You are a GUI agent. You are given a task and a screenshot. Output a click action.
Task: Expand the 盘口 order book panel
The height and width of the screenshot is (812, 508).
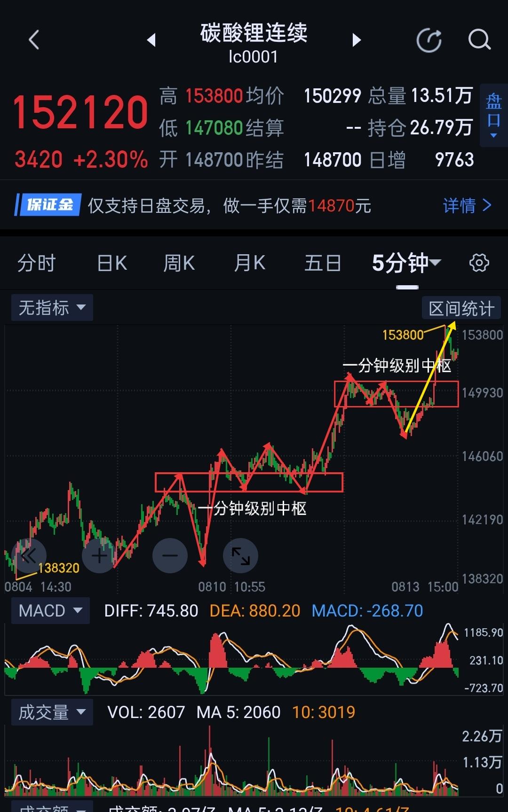click(493, 116)
